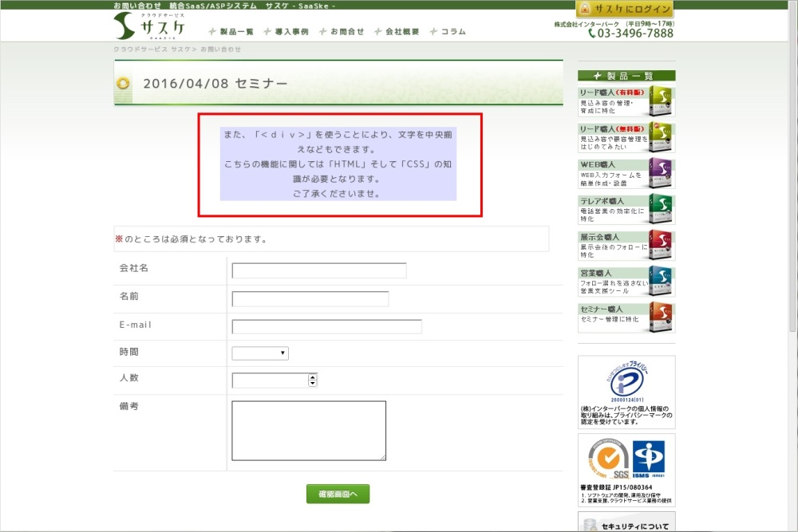Open 製品一覧 in the navigation menu
Image resolution: width=798 pixels, height=532 pixels.
click(x=231, y=32)
